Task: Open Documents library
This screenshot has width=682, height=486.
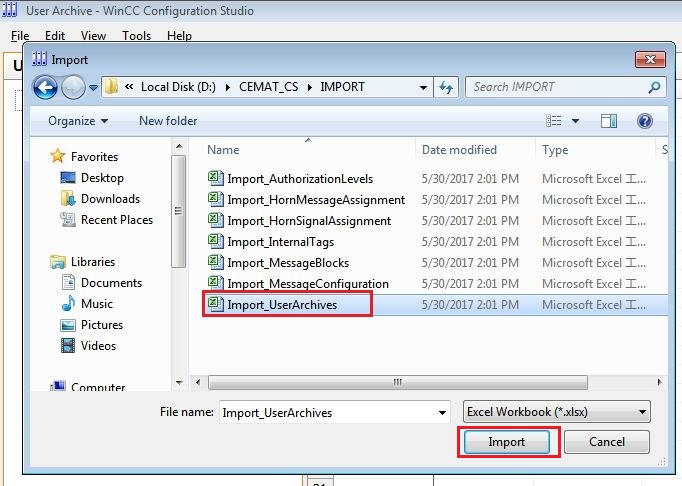Action: (101, 283)
